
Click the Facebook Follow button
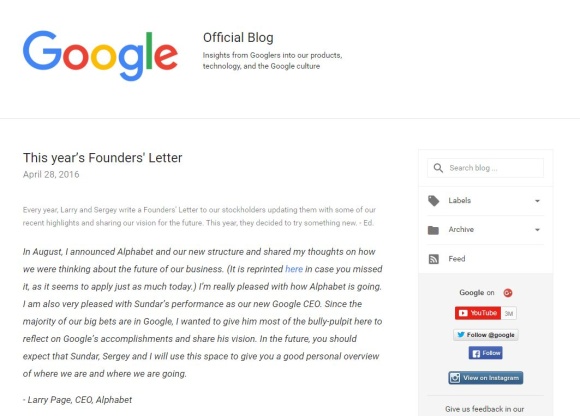486,353
